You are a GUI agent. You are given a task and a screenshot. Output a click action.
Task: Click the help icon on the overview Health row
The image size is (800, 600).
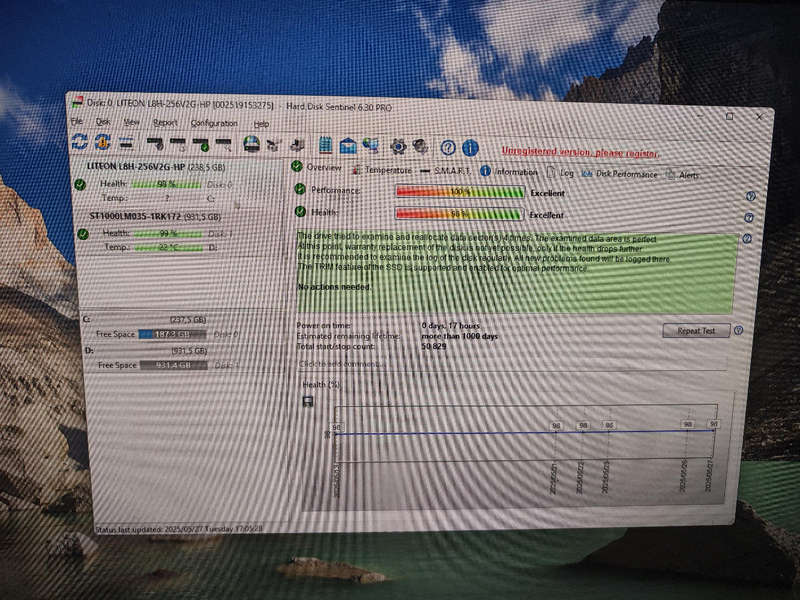pos(749,218)
